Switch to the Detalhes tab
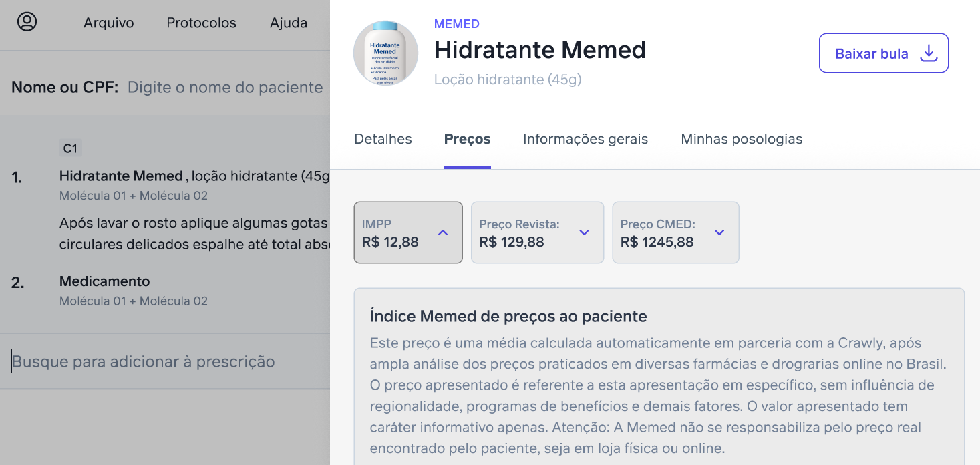Screen dimensions: 980x465 click(383, 139)
